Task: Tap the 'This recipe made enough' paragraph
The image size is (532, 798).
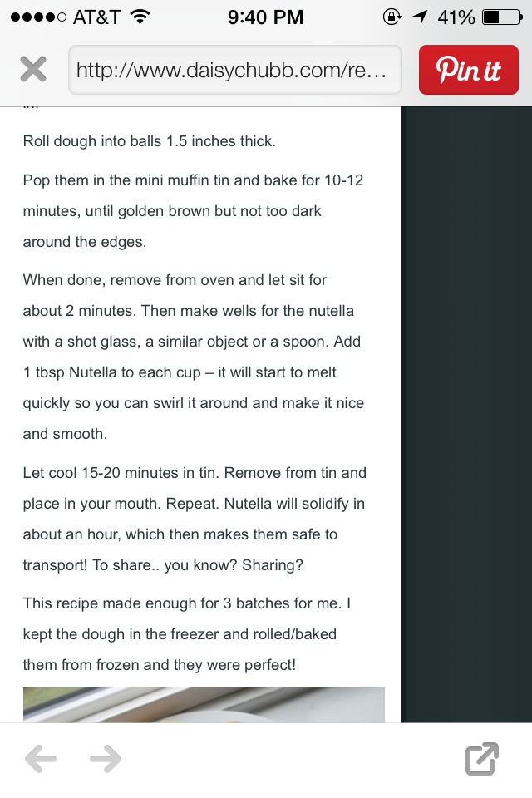Action: 187,633
